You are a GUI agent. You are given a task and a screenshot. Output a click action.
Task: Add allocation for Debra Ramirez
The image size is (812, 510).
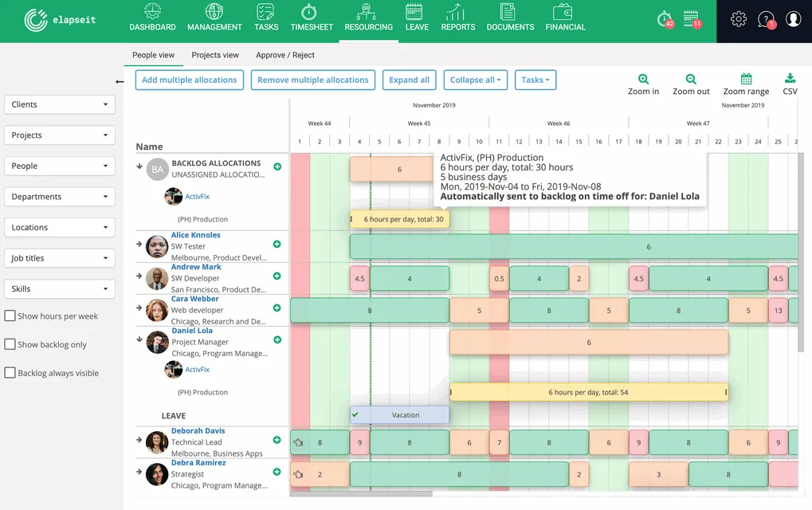coord(277,472)
